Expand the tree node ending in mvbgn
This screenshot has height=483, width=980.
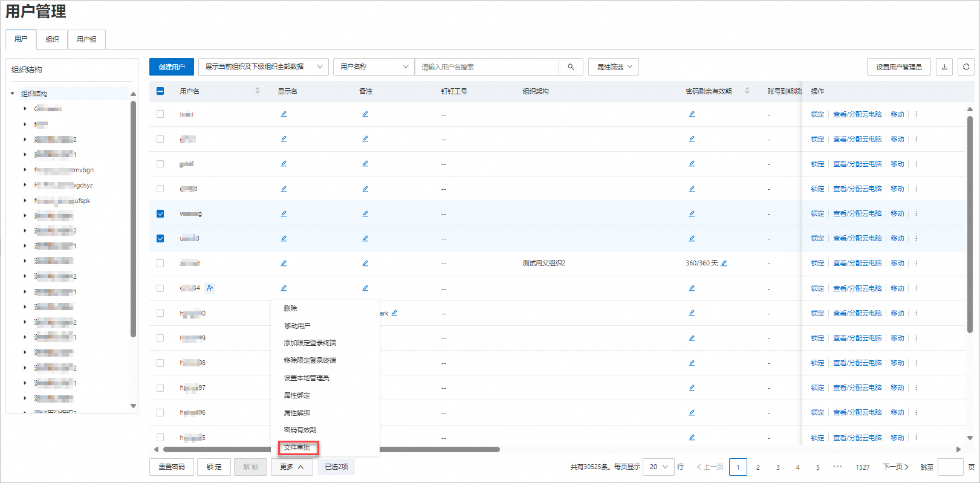point(25,170)
